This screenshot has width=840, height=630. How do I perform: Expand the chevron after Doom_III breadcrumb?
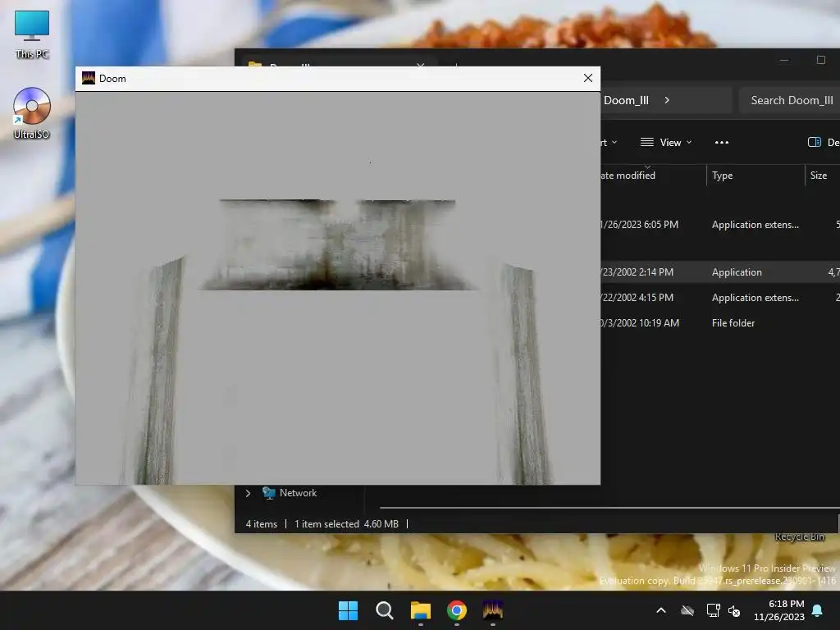[667, 100]
